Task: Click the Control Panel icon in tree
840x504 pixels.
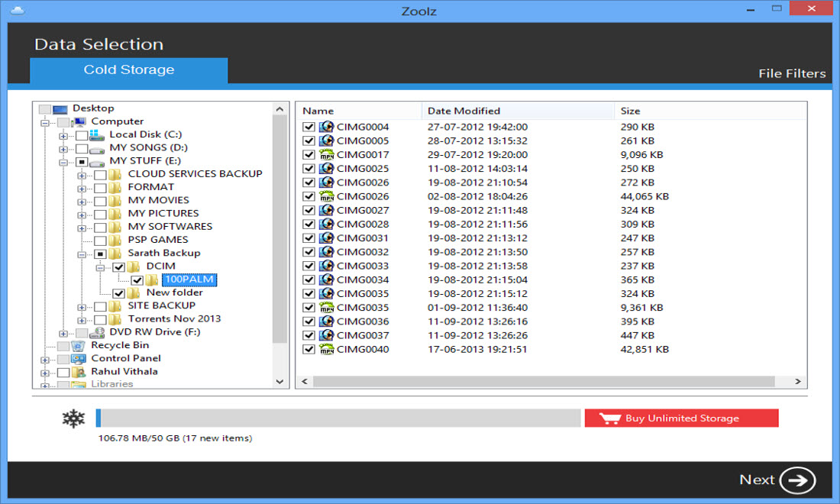Action: (79, 358)
